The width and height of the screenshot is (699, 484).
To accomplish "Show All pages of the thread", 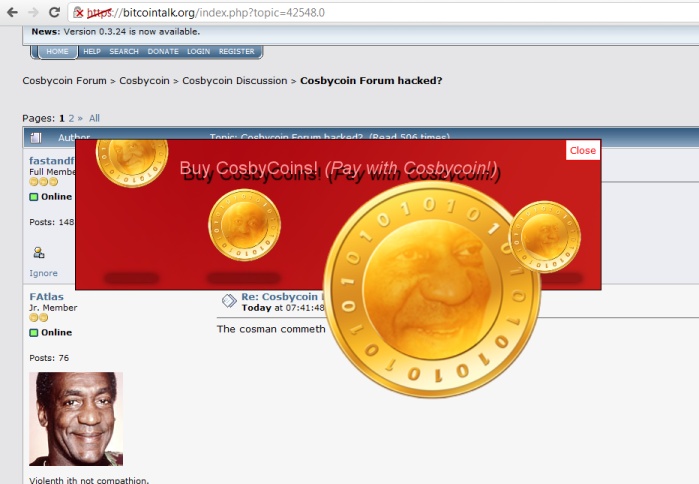I will [x=94, y=119].
